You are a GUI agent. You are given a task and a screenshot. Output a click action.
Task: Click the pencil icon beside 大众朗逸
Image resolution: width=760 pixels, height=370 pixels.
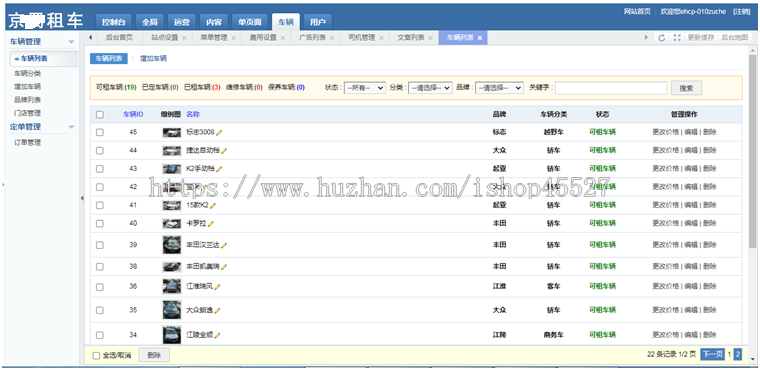pos(217,310)
